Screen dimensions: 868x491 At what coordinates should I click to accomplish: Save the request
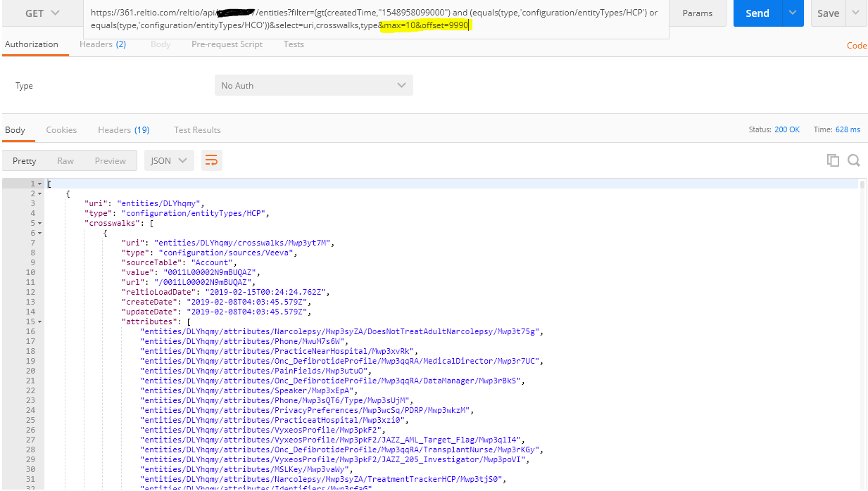coord(828,13)
